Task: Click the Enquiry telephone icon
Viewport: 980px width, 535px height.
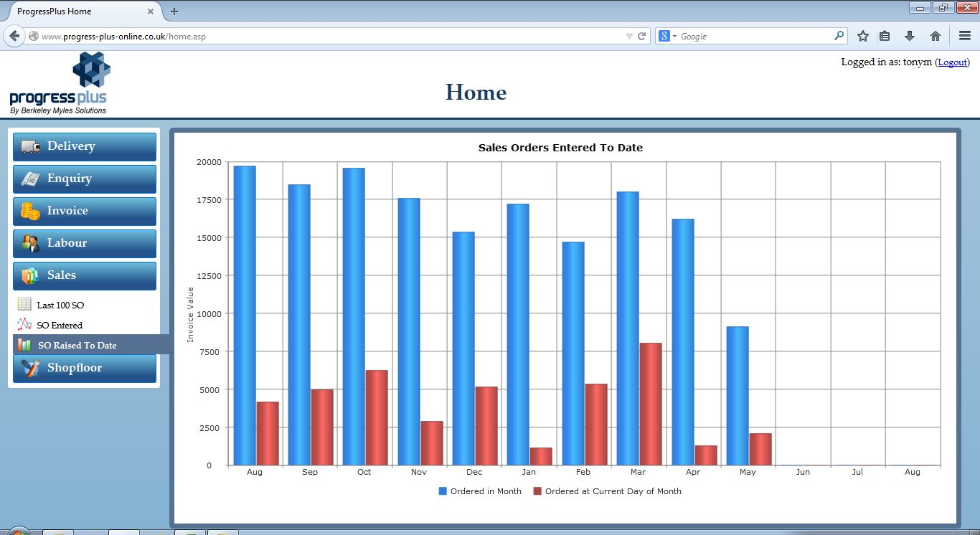Action: (x=30, y=179)
